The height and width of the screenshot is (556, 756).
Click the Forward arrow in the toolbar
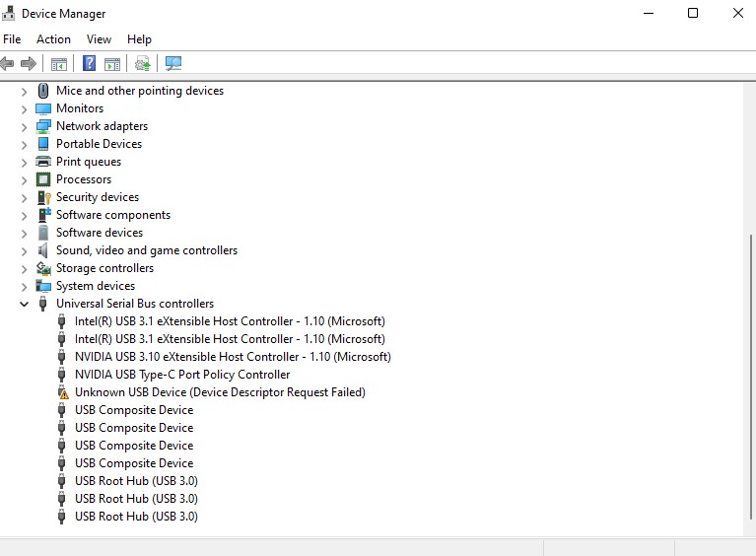29,63
